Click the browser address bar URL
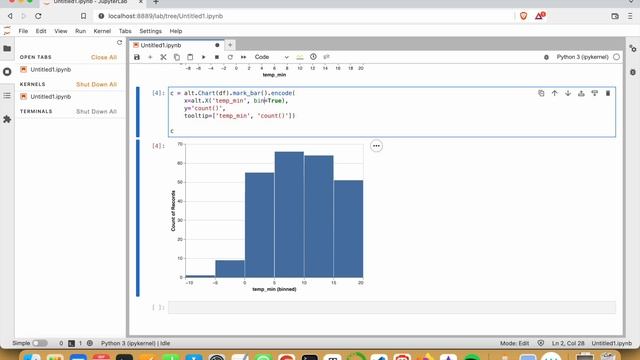Viewport: 640px width, 360px height. coord(165,16)
